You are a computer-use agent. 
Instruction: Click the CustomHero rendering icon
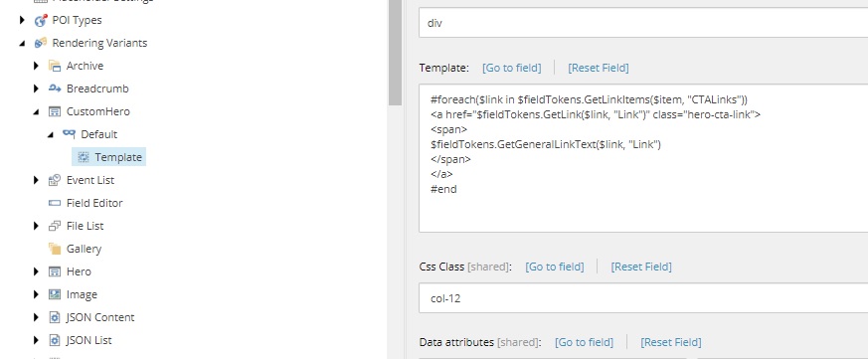pos(55,111)
